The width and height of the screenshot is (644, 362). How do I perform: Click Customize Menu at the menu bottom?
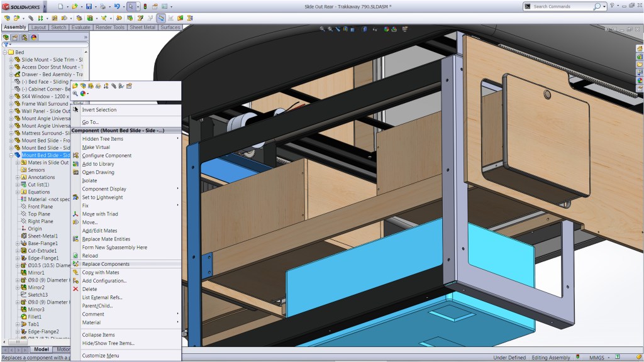(100, 356)
